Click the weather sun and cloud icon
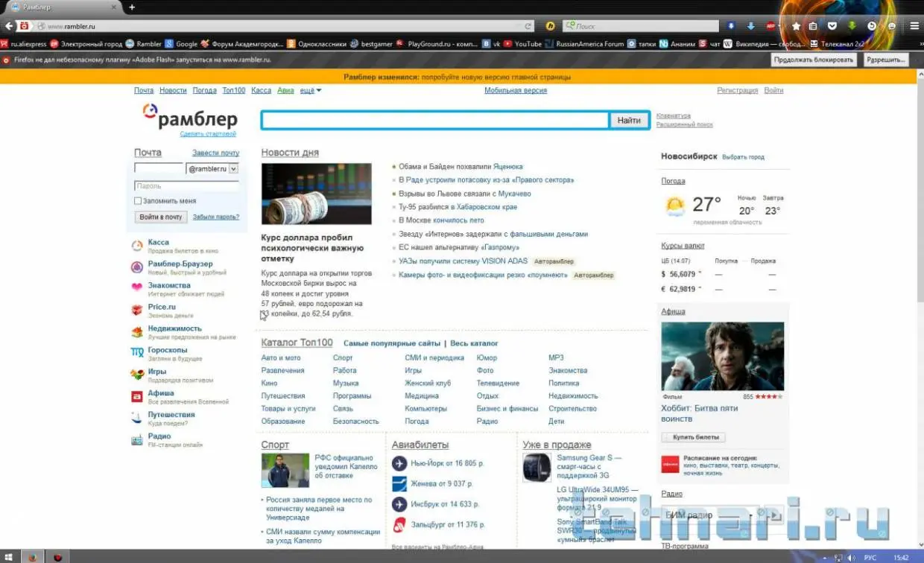The width and height of the screenshot is (924, 563). (x=675, y=206)
